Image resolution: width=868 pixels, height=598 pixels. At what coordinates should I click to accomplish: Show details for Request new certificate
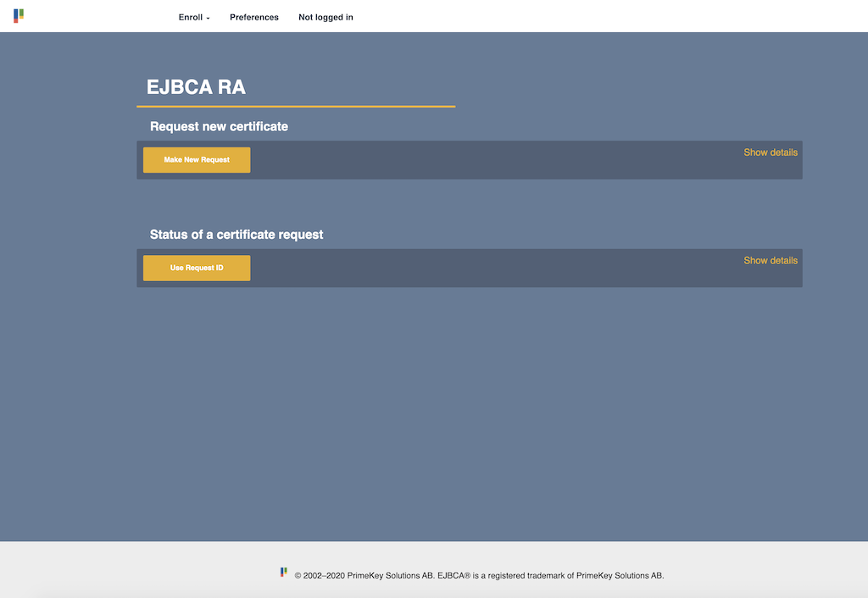click(x=770, y=152)
